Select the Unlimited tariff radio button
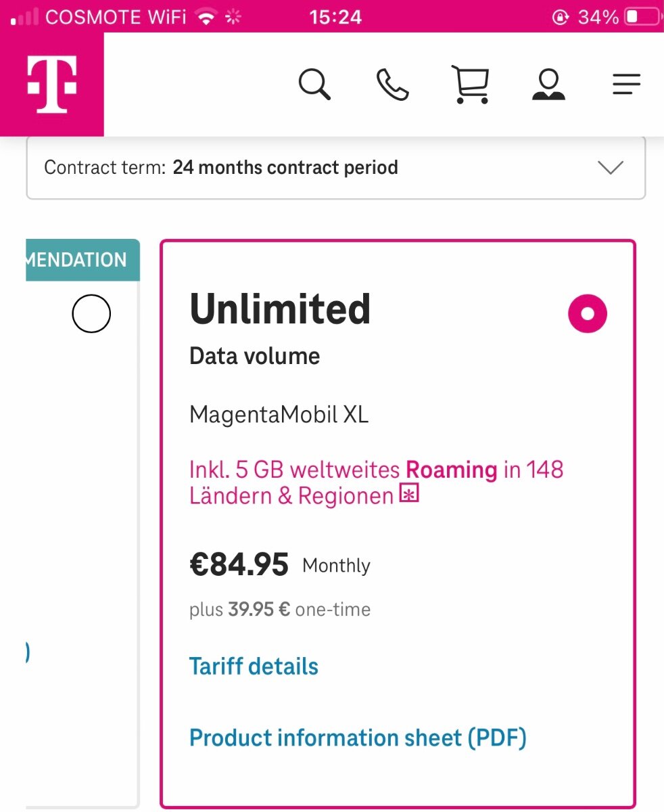The image size is (664, 812). tap(588, 314)
